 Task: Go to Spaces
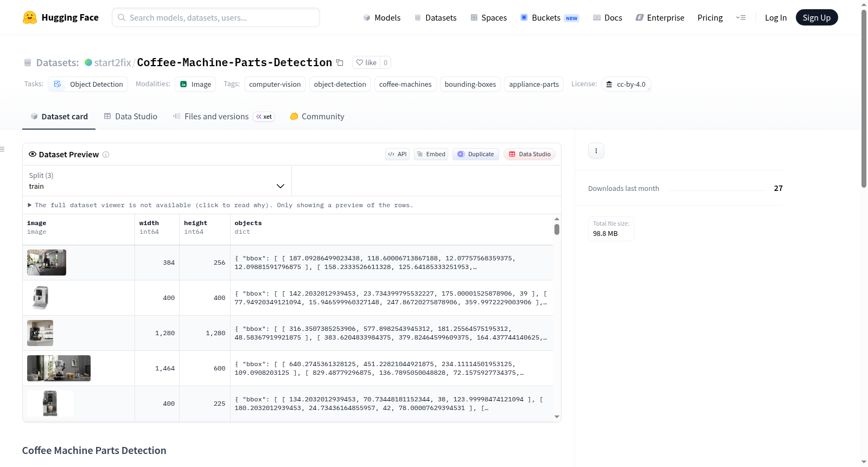coord(489,18)
